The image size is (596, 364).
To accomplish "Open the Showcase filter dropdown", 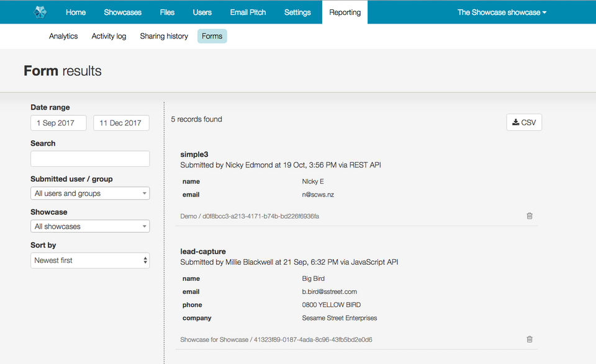I will [90, 226].
